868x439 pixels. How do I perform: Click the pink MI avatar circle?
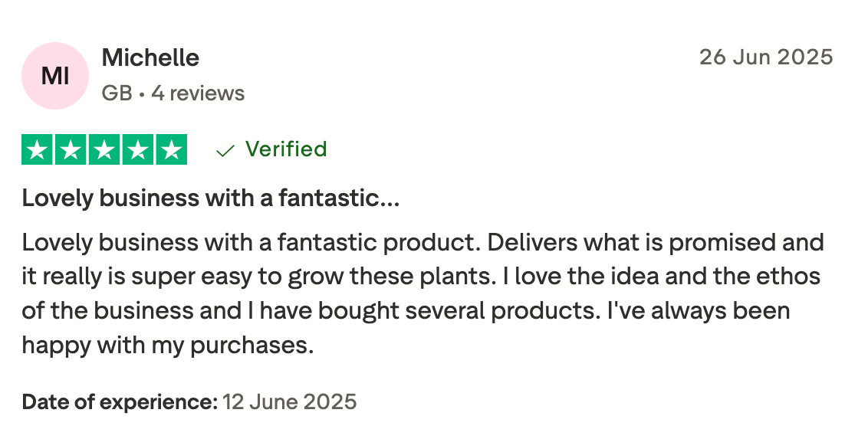coord(55,76)
